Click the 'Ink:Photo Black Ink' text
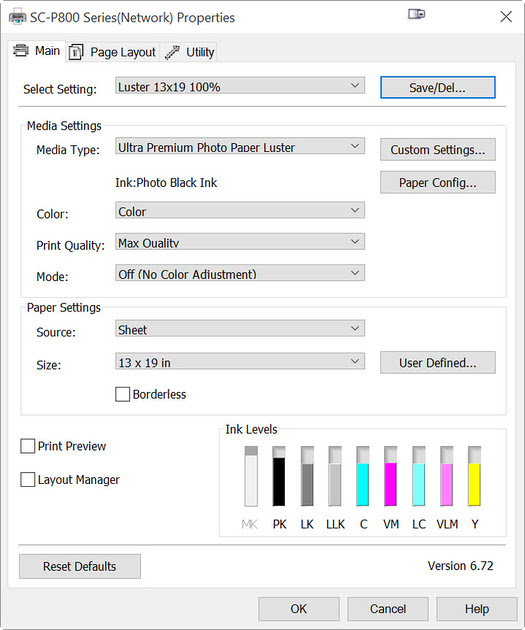 click(x=166, y=183)
